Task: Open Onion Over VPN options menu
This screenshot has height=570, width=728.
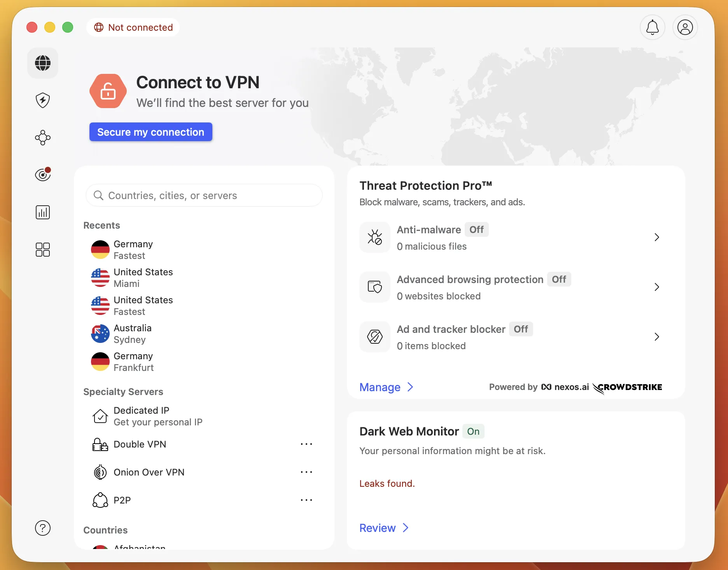Action: click(306, 472)
